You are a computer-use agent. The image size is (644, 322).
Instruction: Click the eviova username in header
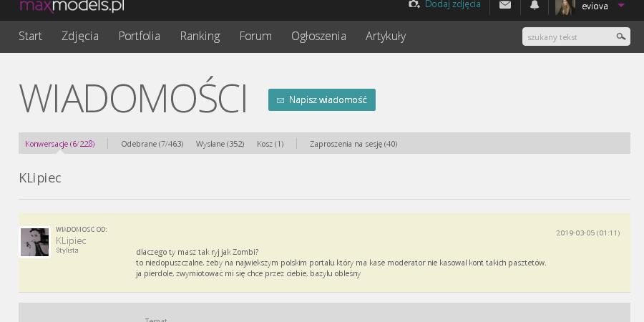coord(595,6)
